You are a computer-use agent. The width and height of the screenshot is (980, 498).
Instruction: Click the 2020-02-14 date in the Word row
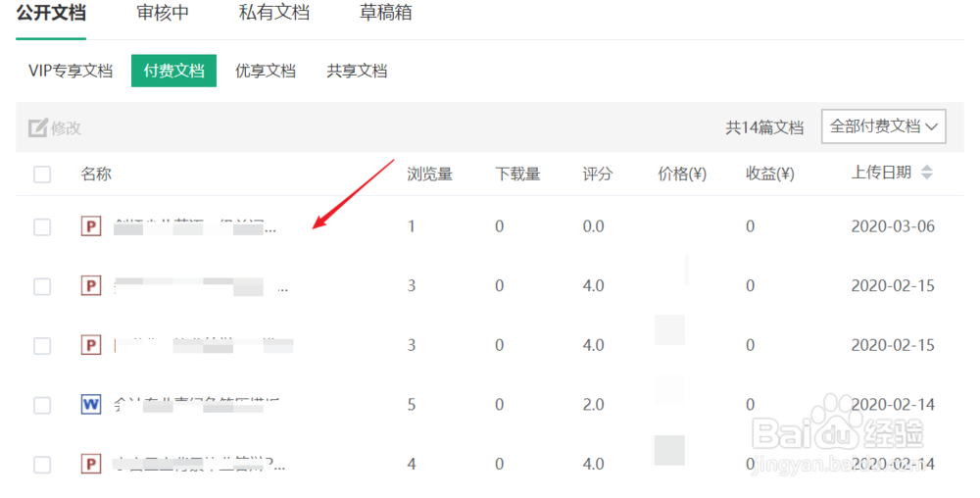[893, 404]
